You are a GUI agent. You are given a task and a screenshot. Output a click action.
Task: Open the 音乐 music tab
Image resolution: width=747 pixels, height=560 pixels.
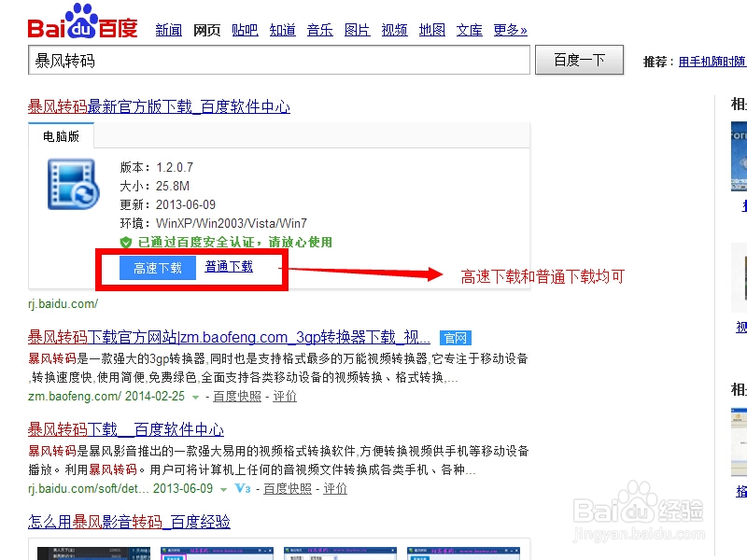pyautogui.click(x=319, y=30)
